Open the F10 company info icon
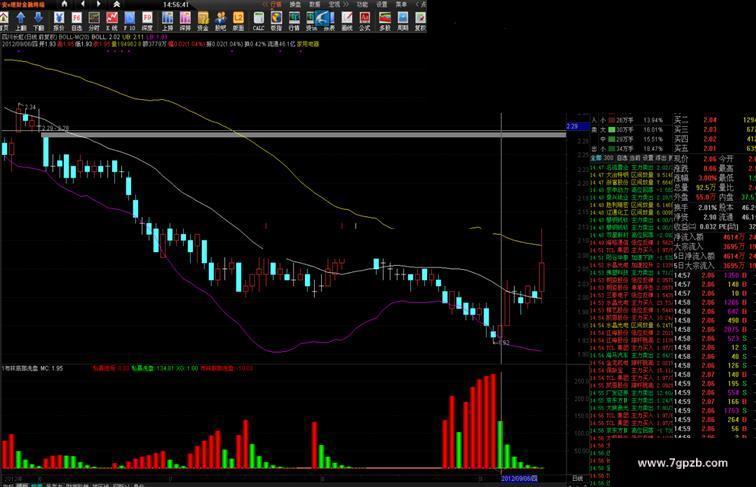This screenshot has height=487, width=756. 129,21
